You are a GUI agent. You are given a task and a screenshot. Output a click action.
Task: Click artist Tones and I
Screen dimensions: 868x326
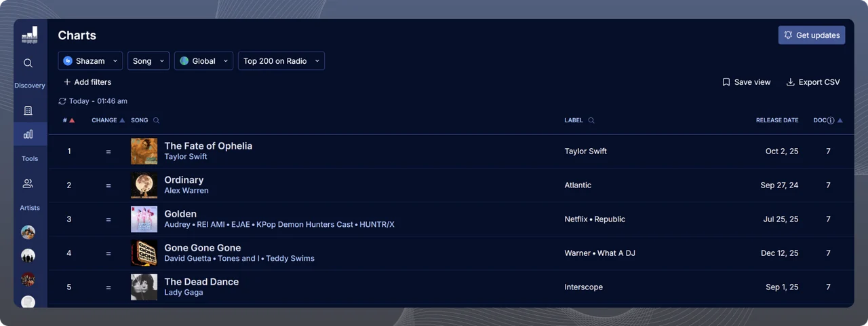[239, 259]
